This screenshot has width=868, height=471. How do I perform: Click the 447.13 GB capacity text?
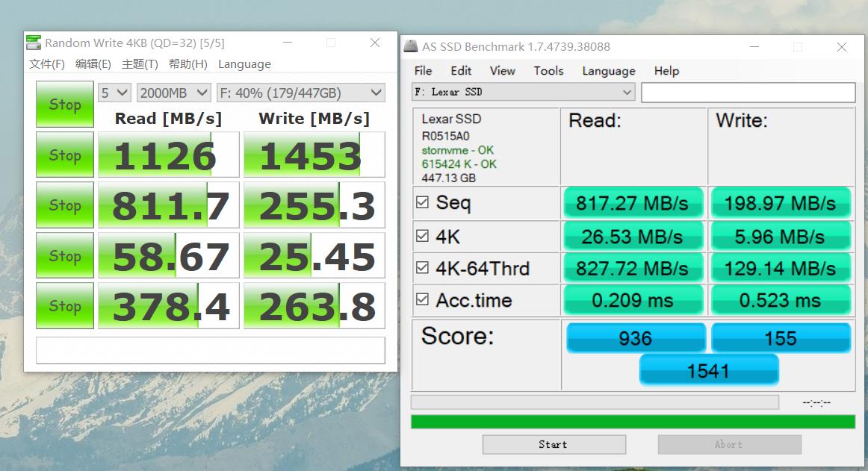[x=448, y=178]
